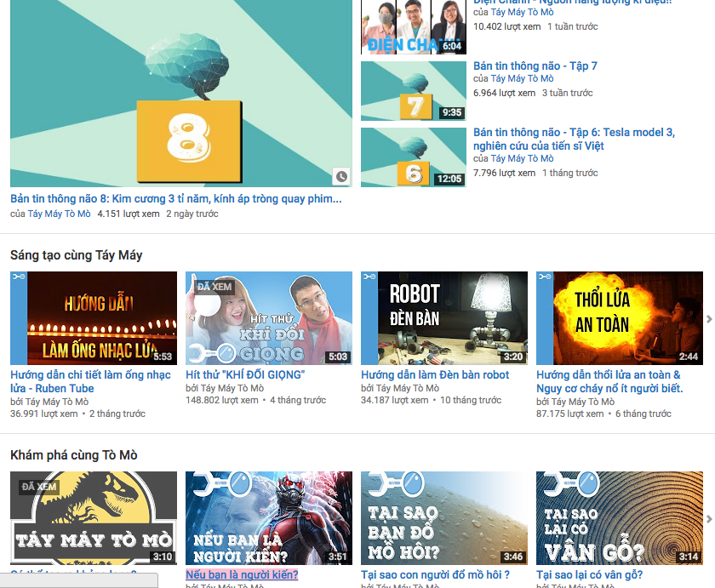Click '7.796 lượt xem' view count text
Screen dimensions: 715x588
click(504, 173)
